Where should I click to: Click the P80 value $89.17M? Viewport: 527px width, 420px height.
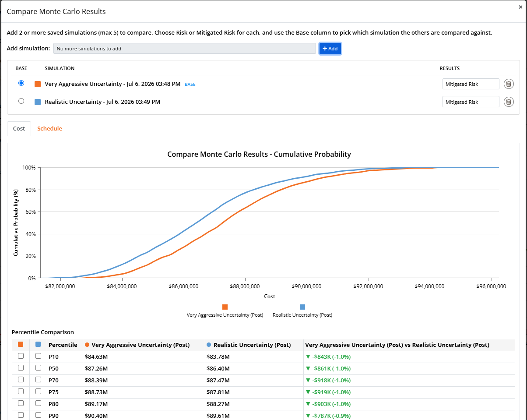pyautogui.click(x=96, y=404)
